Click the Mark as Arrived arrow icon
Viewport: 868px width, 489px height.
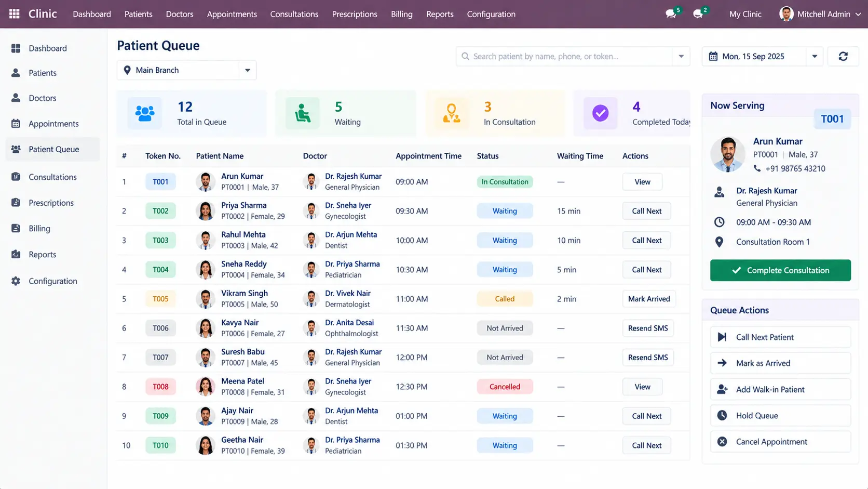click(722, 363)
